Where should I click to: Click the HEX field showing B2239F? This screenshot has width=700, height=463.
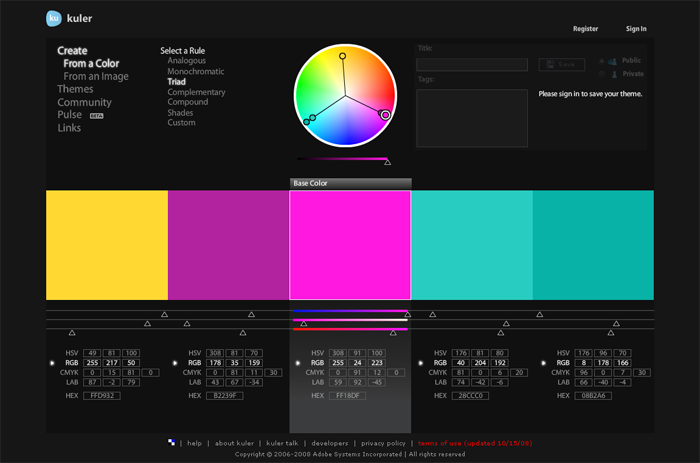pyautogui.click(x=225, y=396)
